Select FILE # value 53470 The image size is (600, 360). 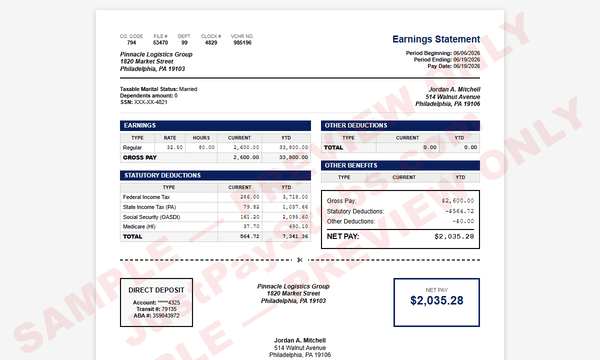(160, 42)
